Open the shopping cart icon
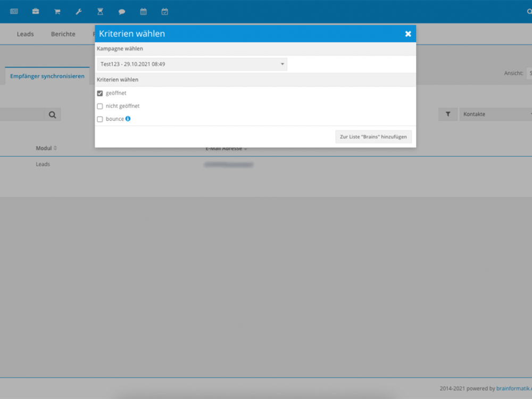The width and height of the screenshot is (532, 399). 57,11
